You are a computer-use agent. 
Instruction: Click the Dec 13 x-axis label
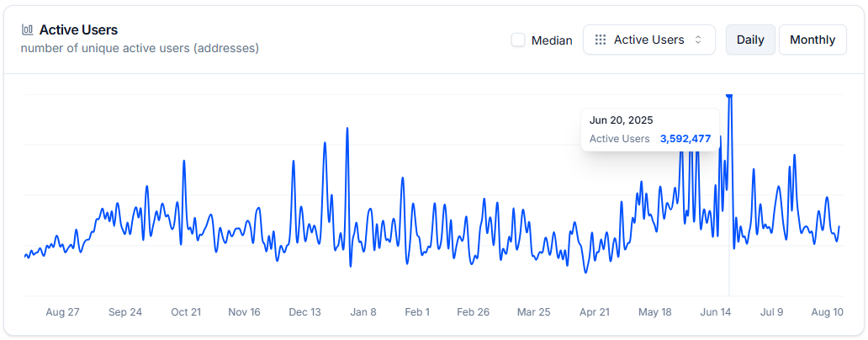point(304,312)
